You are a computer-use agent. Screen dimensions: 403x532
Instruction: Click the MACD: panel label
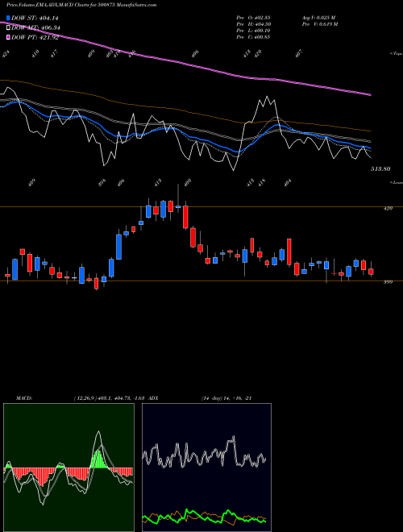point(23,398)
